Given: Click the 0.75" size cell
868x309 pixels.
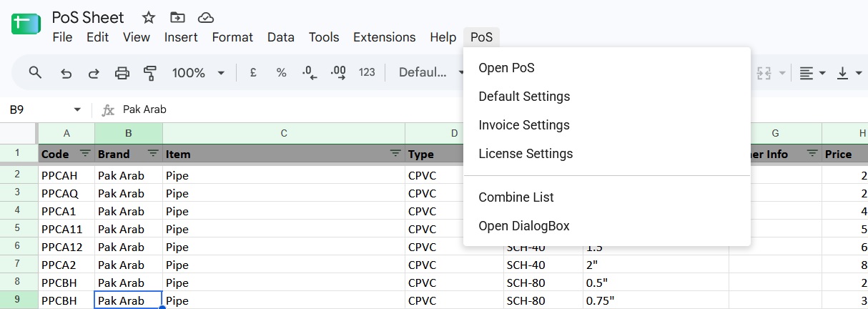Looking at the screenshot, I should (x=656, y=300).
